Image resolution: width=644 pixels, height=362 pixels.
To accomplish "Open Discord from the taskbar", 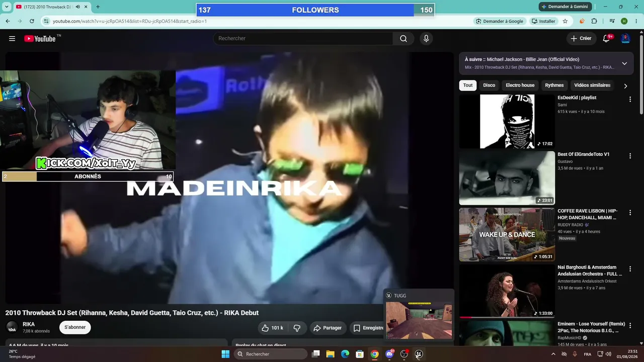I will (389, 354).
